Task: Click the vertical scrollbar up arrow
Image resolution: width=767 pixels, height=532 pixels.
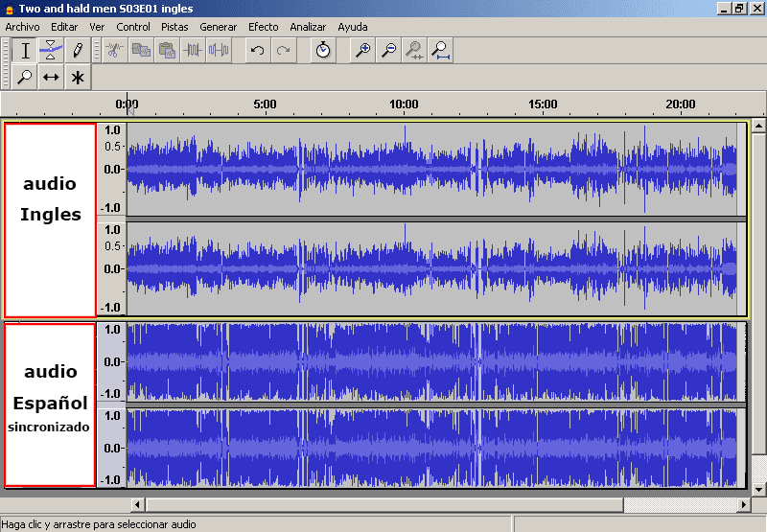Action: (x=758, y=126)
